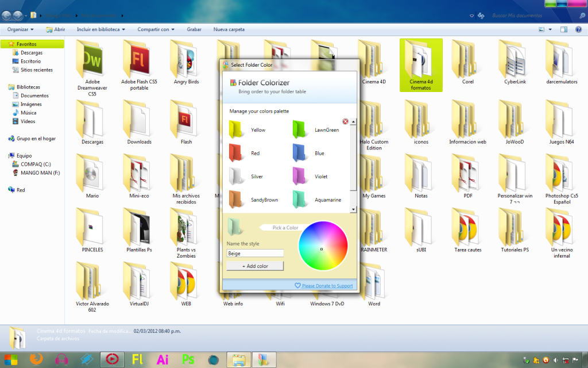Open address bar history dropdown
This screenshot has width=588, height=368.
472,16
